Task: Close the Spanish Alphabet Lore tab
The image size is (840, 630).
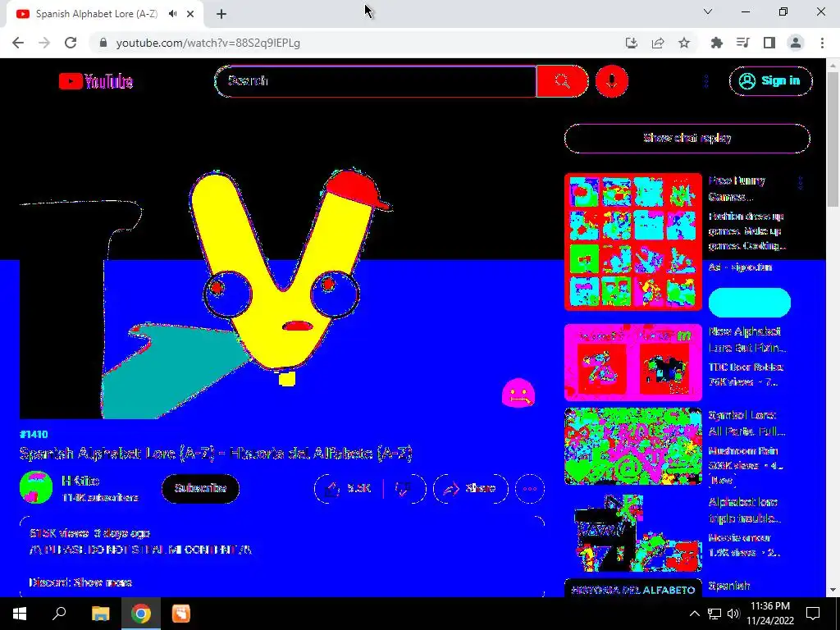Action: click(190, 14)
